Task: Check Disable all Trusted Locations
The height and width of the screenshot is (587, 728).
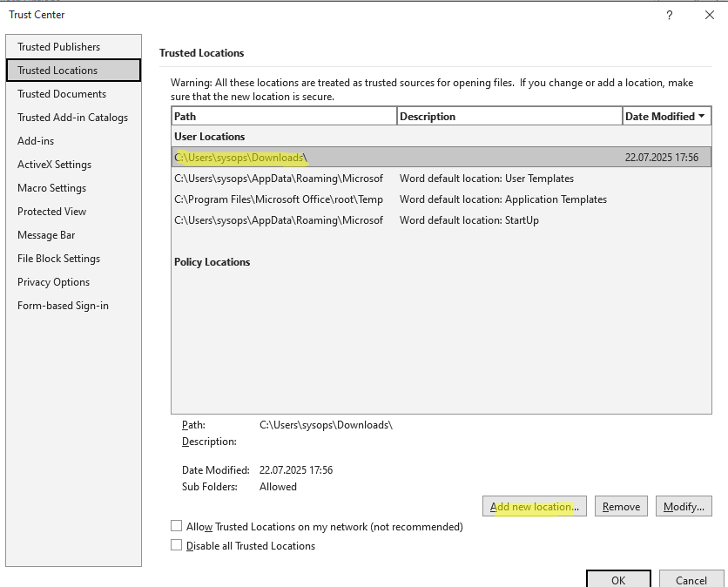Action: click(177, 544)
